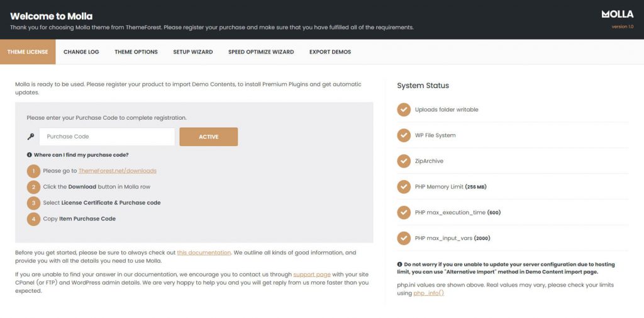Open the Change Log tab
The width and height of the screenshot is (644, 318).
(x=81, y=52)
